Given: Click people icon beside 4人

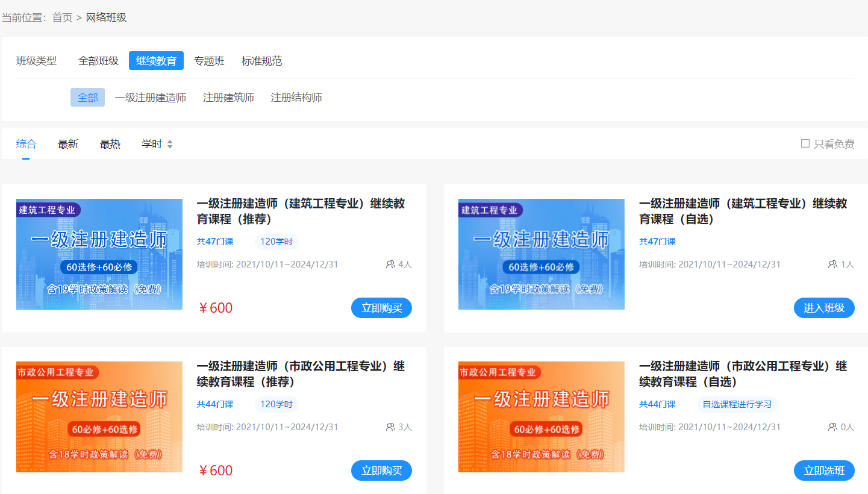Looking at the screenshot, I should pyautogui.click(x=390, y=264).
